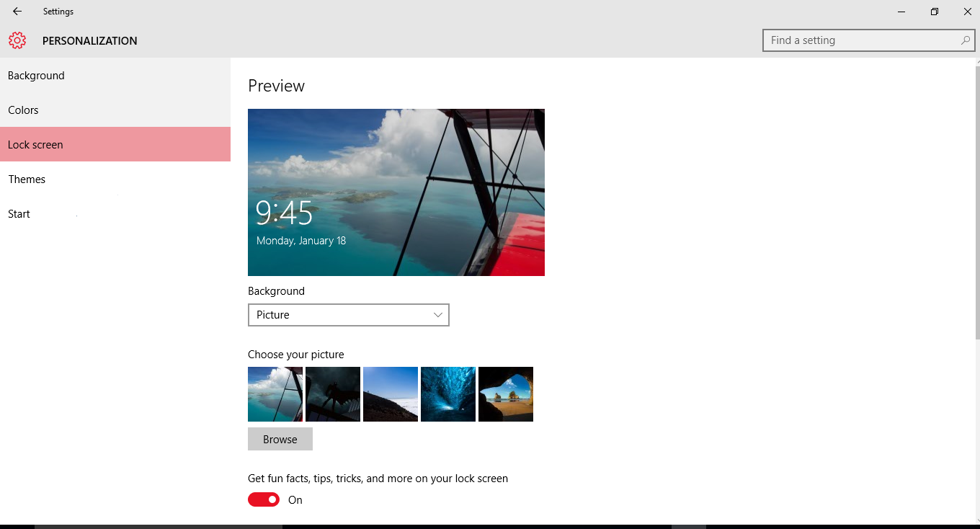Click the back arrow in title bar

coord(17,12)
